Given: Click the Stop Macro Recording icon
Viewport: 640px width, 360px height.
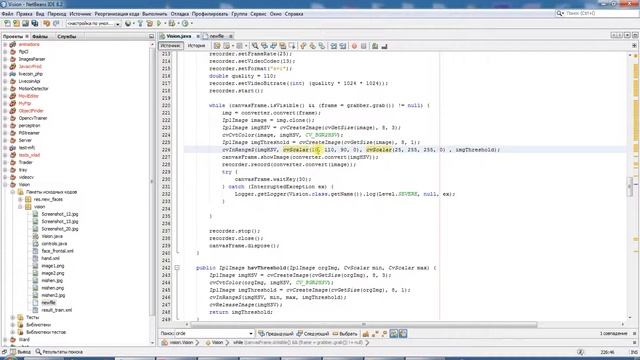Looking at the screenshot, I should point(364,46).
